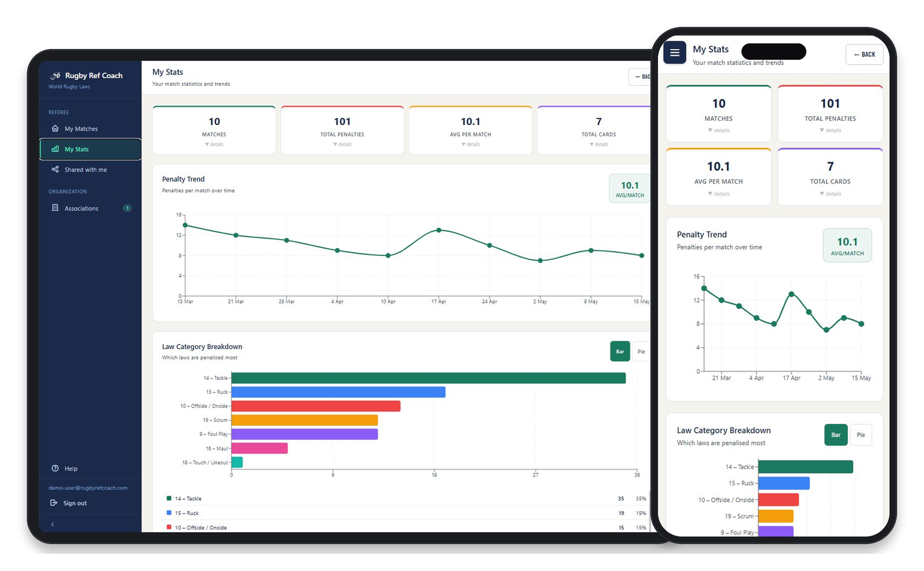Click orange 19 – Scrum bar on tablet
The image size is (924, 571).
[304, 420]
